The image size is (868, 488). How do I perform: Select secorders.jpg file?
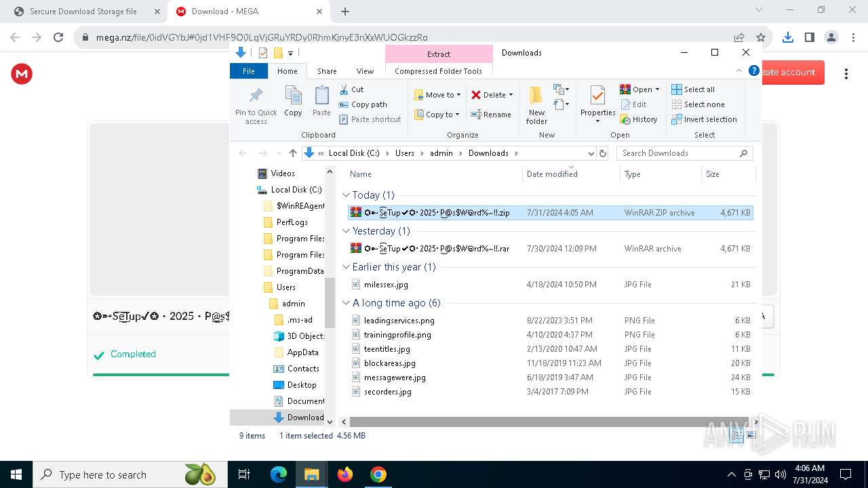(x=551, y=392)
